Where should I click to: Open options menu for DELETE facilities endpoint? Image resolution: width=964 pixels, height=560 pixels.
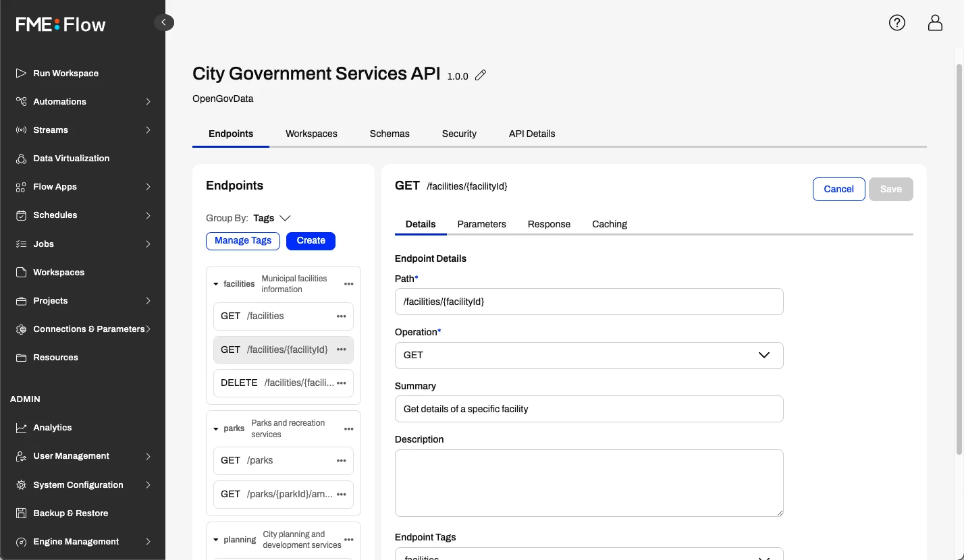point(341,383)
